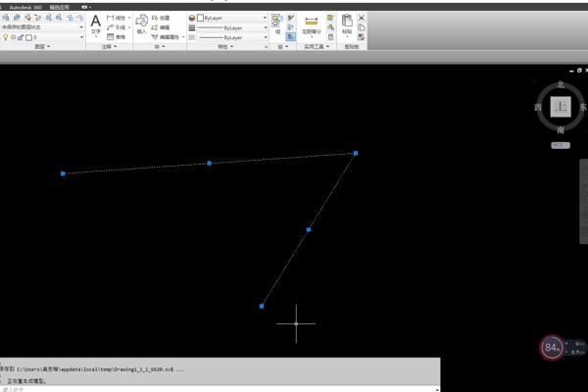Image resolution: width=588 pixels, height=392 pixels.
Task: Click the midpoint grip of the upper line
Action: pyautogui.click(x=209, y=163)
